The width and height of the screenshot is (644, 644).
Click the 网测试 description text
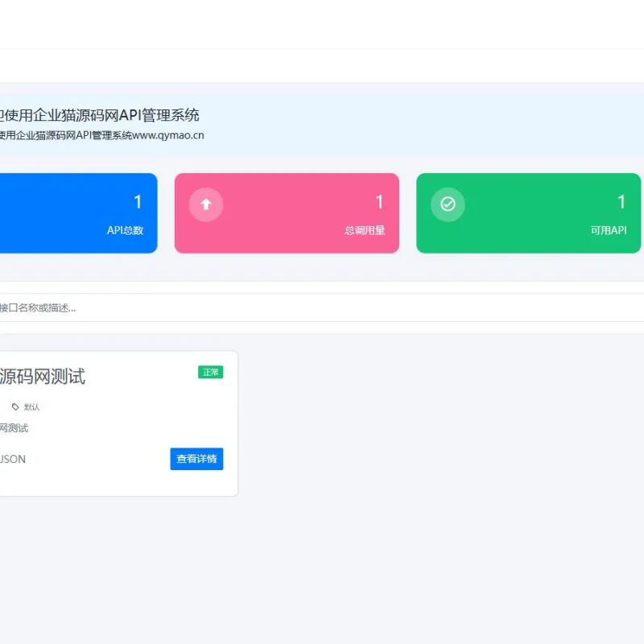click(x=14, y=428)
